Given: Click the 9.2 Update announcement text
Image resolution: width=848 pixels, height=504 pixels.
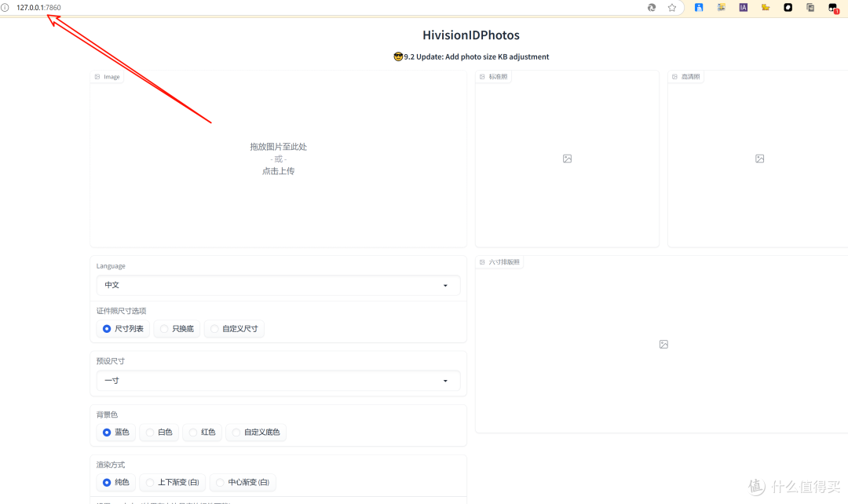Looking at the screenshot, I should tap(471, 57).
